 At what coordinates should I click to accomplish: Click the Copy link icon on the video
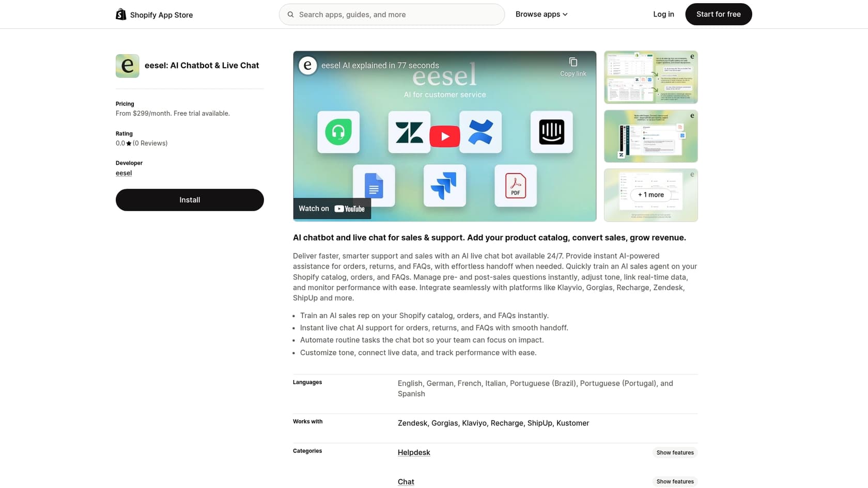coord(572,62)
